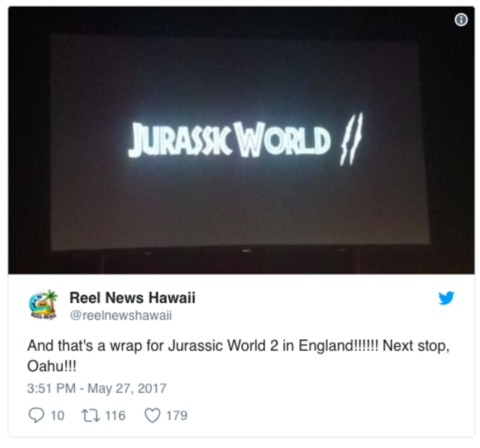Open the Jurassic World screen photo
This screenshot has width=480, height=448.
[241, 140]
